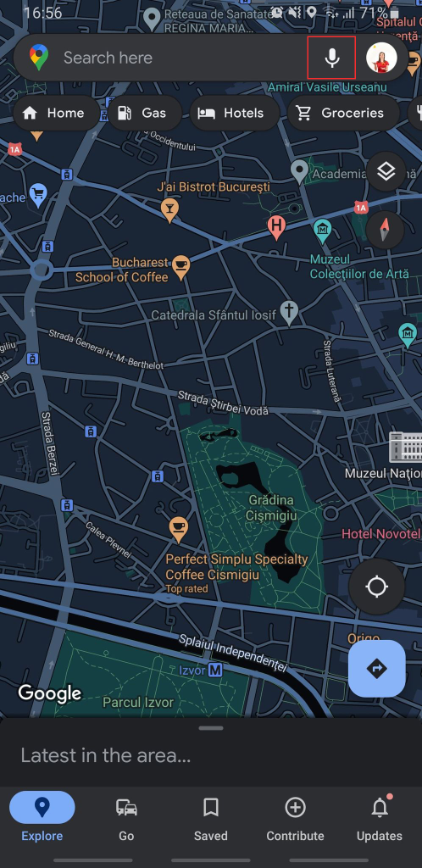
Task: Select the Home shortcut chip
Action: (56, 113)
